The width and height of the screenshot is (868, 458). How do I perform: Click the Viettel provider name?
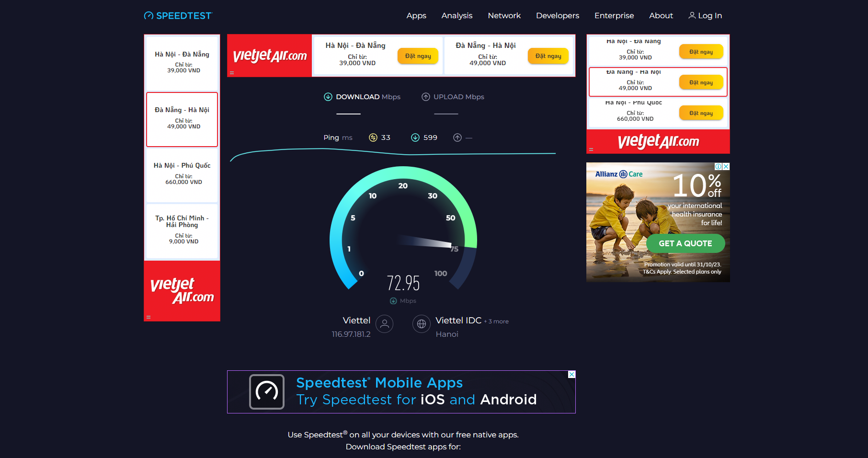tap(356, 321)
